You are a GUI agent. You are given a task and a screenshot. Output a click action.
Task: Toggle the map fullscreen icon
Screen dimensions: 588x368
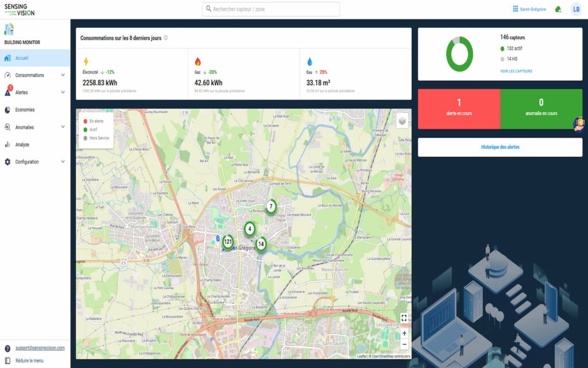(x=404, y=318)
